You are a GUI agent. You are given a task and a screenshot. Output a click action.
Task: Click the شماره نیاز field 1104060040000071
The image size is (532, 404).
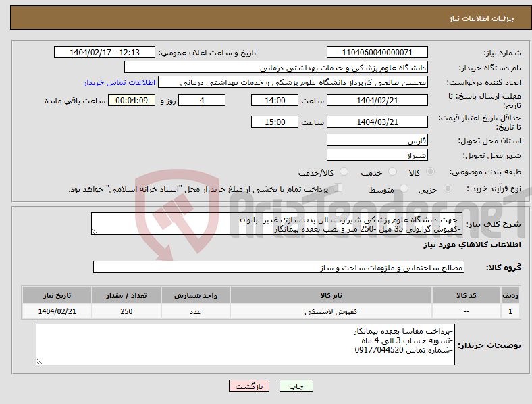click(x=377, y=53)
